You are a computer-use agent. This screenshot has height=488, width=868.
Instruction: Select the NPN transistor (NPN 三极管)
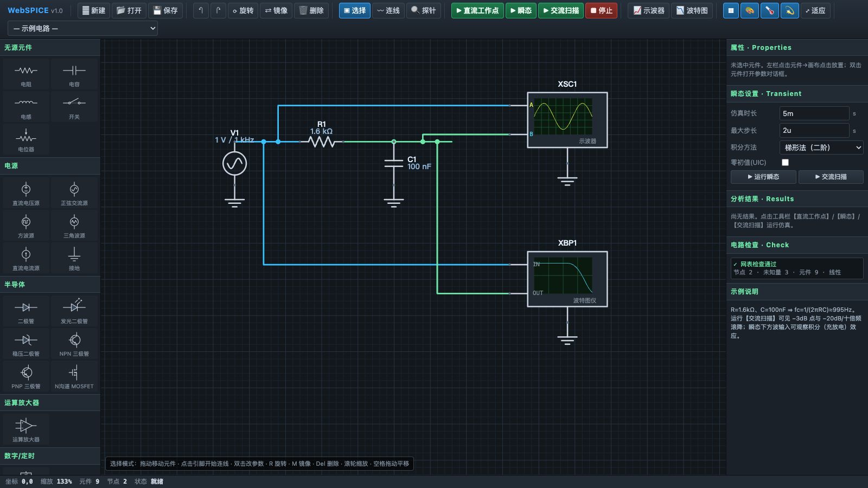click(74, 344)
